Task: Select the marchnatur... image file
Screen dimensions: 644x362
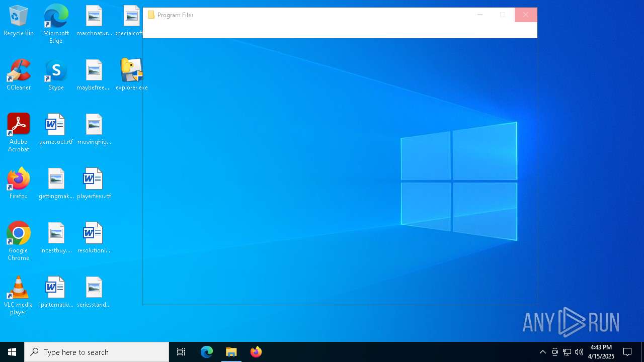Action: click(94, 21)
